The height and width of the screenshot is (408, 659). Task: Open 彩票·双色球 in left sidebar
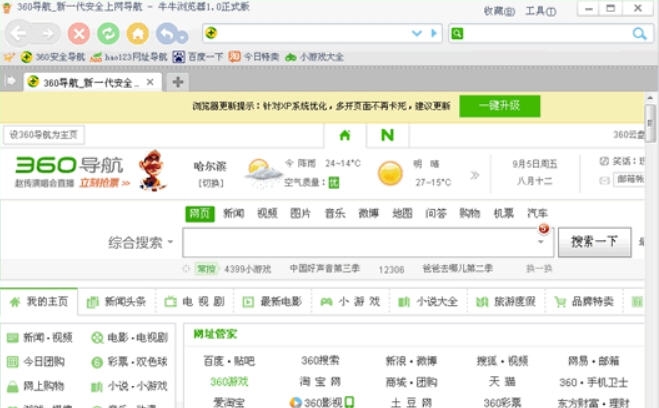click(130, 362)
